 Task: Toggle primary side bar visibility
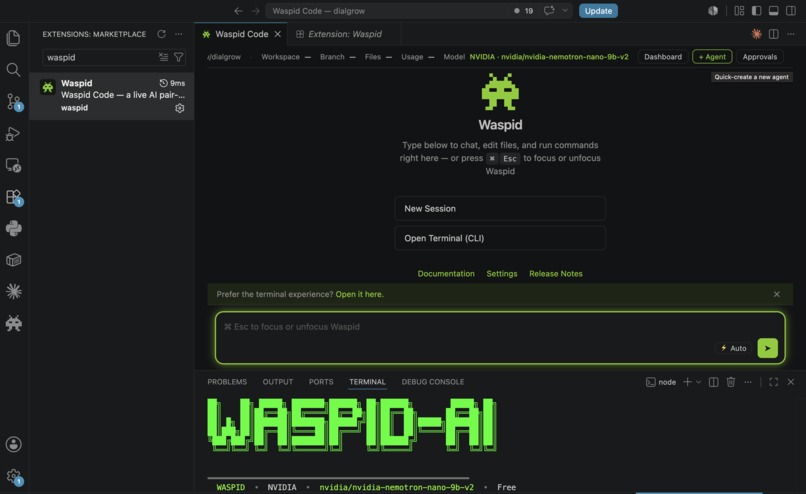(756, 11)
